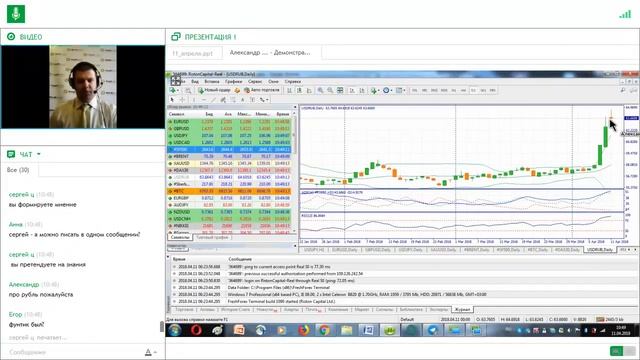Click the tile windows icon
The height and width of the screenshot is (360, 640).
[340, 90]
